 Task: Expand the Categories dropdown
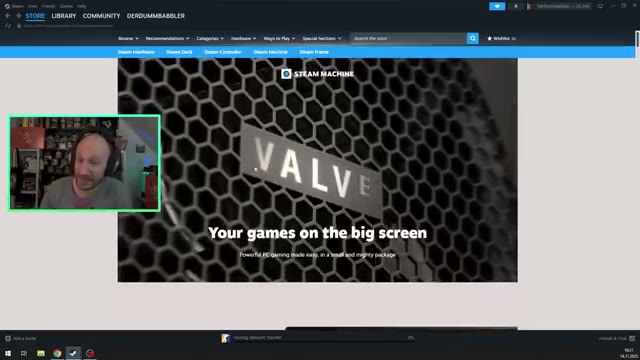point(210,38)
